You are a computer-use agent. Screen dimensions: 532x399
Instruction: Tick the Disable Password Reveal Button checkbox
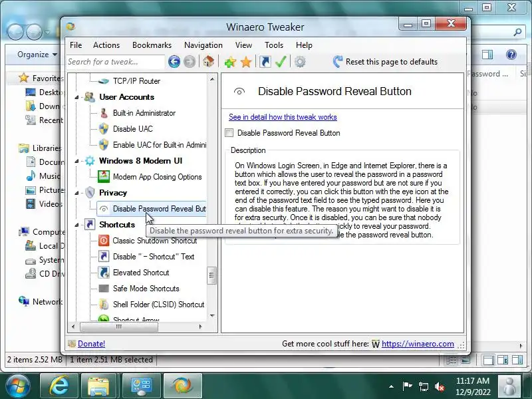[x=229, y=133]
